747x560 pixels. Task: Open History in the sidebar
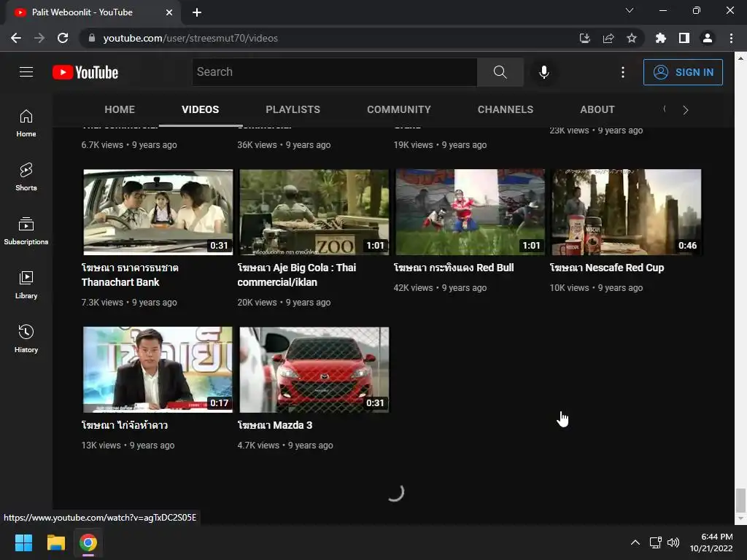pos(26,338)
